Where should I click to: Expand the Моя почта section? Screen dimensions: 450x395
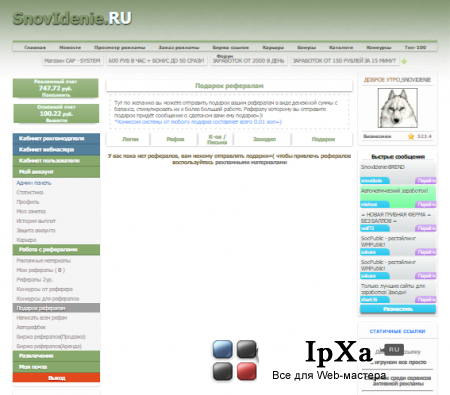click(56, 367)
